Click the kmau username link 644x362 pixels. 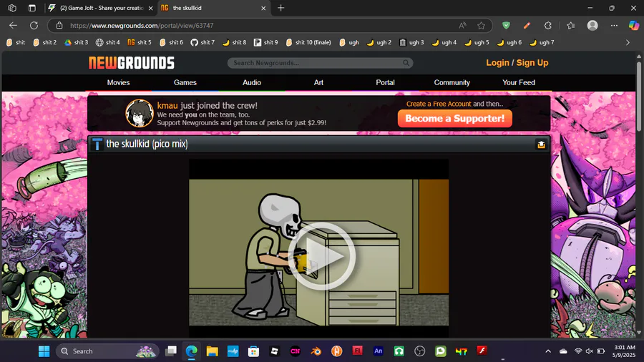click(x=167, y=105)
